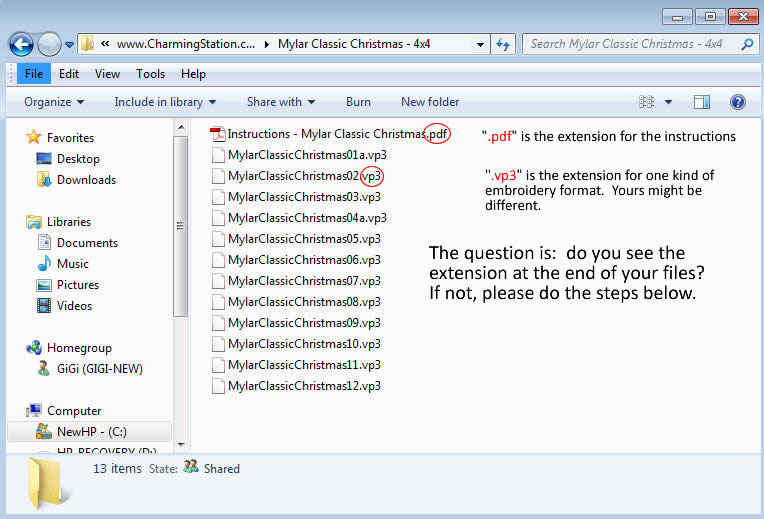Open the File menu
This screenshot has height=519, width=764.
(33, 74)
